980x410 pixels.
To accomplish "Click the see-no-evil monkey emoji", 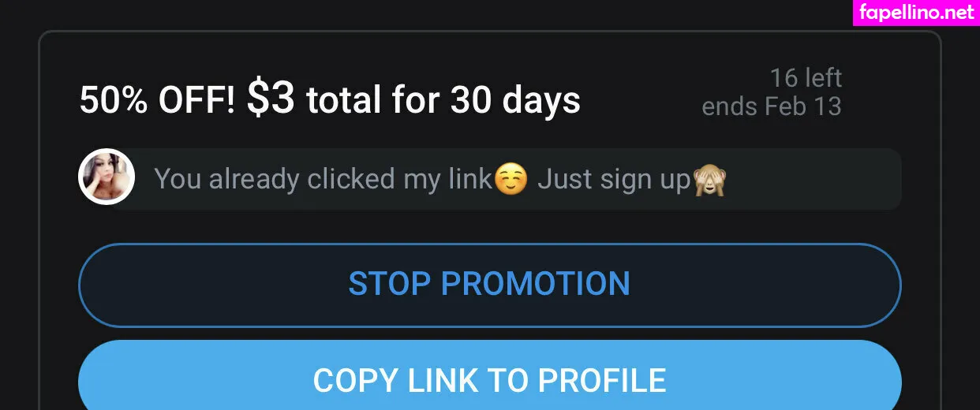I will pos(709,180).
